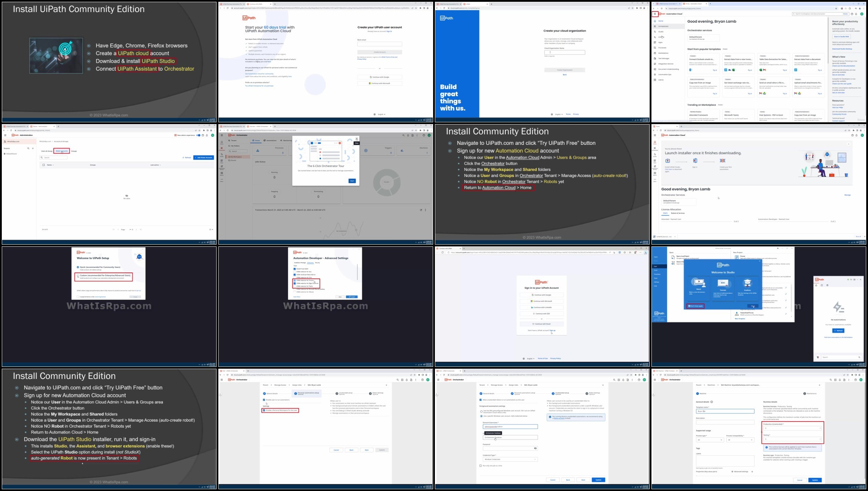Click the Add Robot Account button
868x491 pixels.
[x=204, y=158]
